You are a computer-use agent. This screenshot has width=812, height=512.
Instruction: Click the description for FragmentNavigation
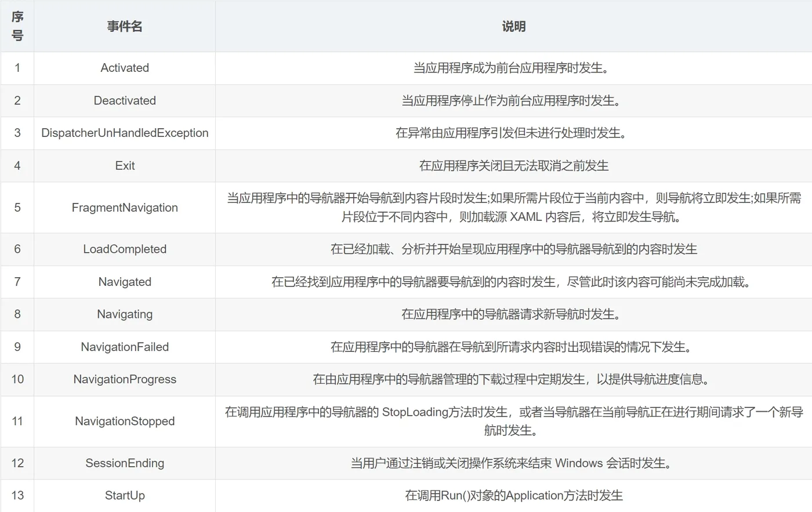tap(513, 208)
